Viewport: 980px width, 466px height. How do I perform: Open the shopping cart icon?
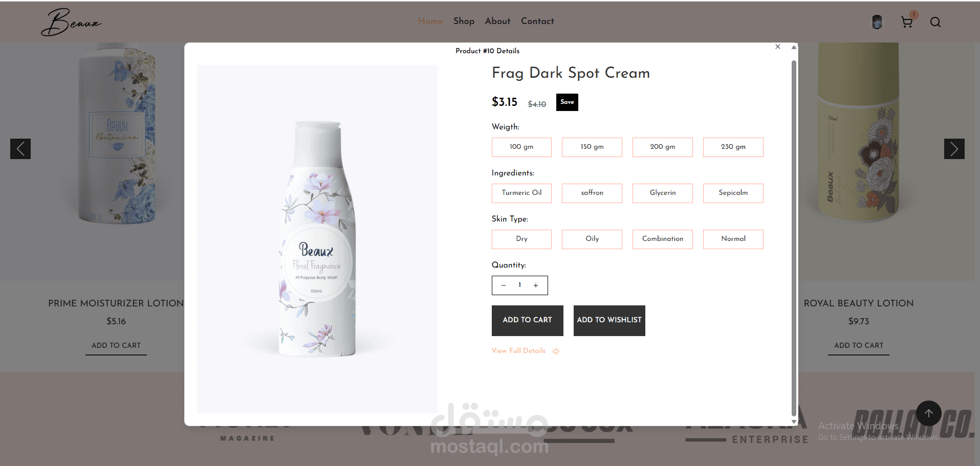pyautogui.click(x=907, y=22)
